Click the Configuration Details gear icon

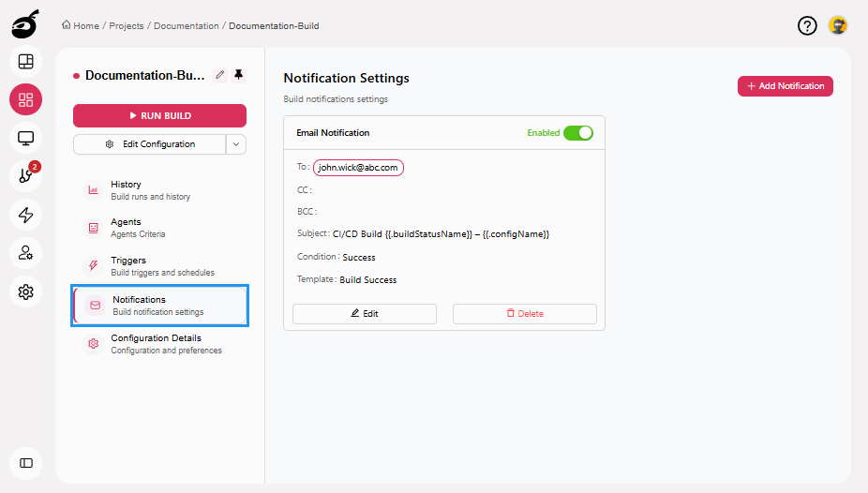point(93,344)
